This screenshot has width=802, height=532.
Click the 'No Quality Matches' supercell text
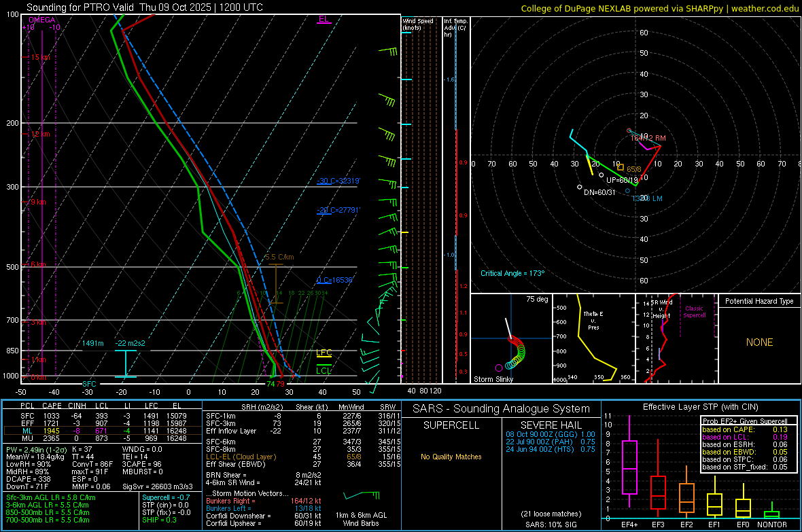451,457
